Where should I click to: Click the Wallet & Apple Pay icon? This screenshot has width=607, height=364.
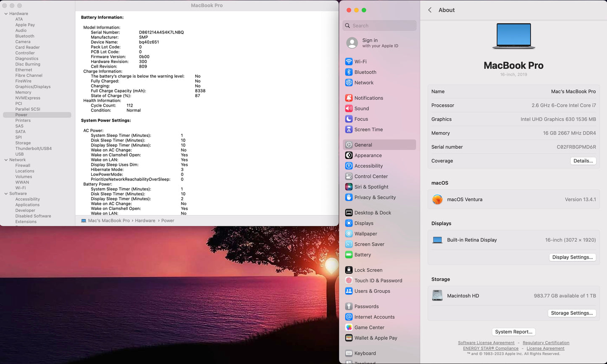[349, 338]
